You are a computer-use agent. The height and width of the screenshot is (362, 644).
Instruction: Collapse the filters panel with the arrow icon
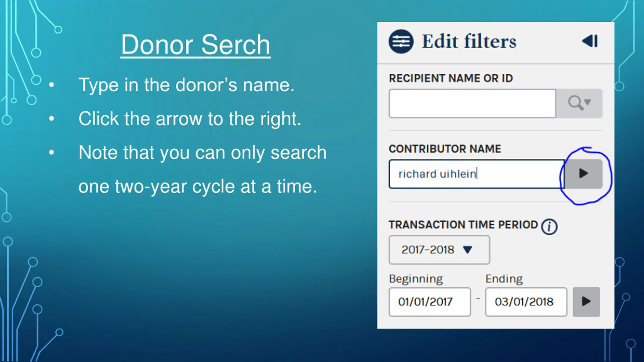(590, 41)
